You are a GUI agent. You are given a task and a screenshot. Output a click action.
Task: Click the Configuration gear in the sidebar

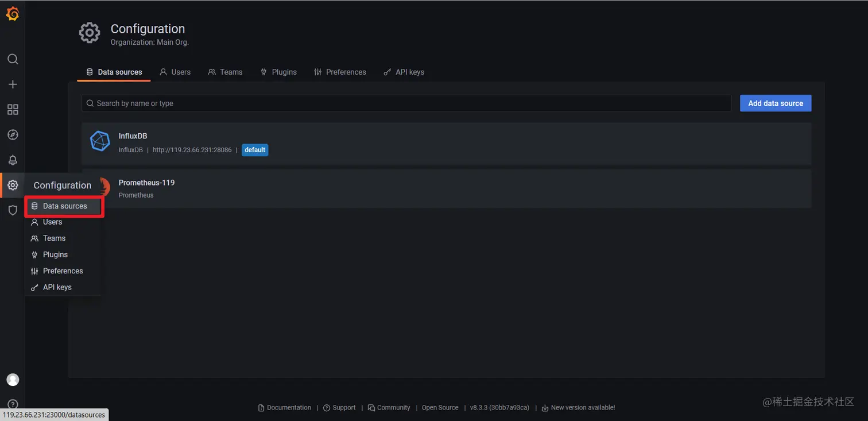coord(13,185)
